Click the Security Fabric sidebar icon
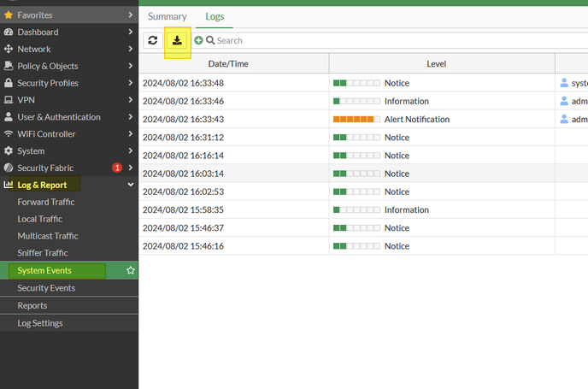The image size is (588, 389). (9, 168)
